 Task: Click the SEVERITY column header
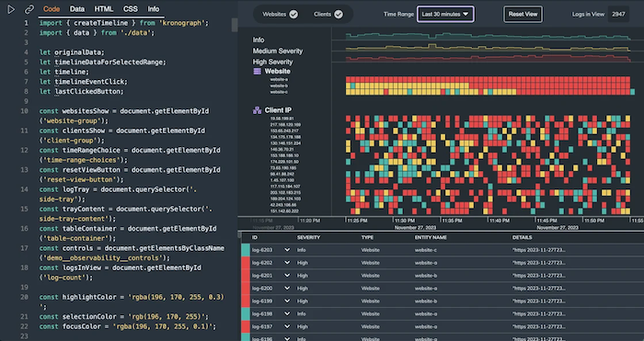tap(308, 237)
